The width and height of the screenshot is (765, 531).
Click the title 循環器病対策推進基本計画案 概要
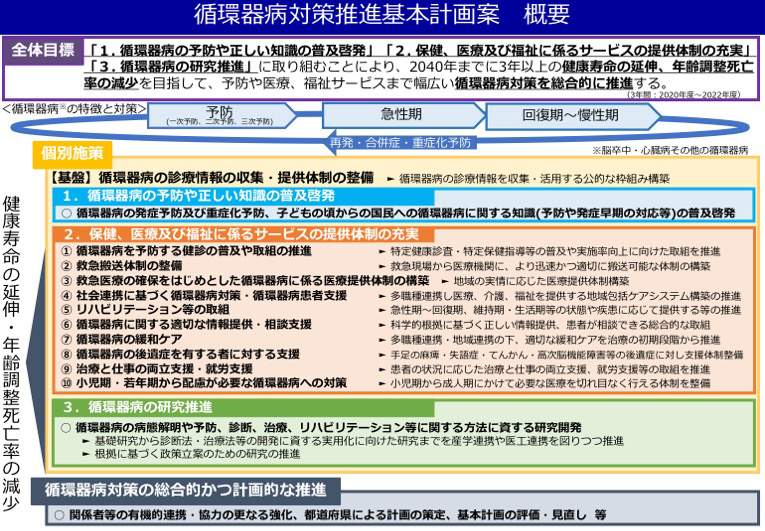(x=382, y=14)
